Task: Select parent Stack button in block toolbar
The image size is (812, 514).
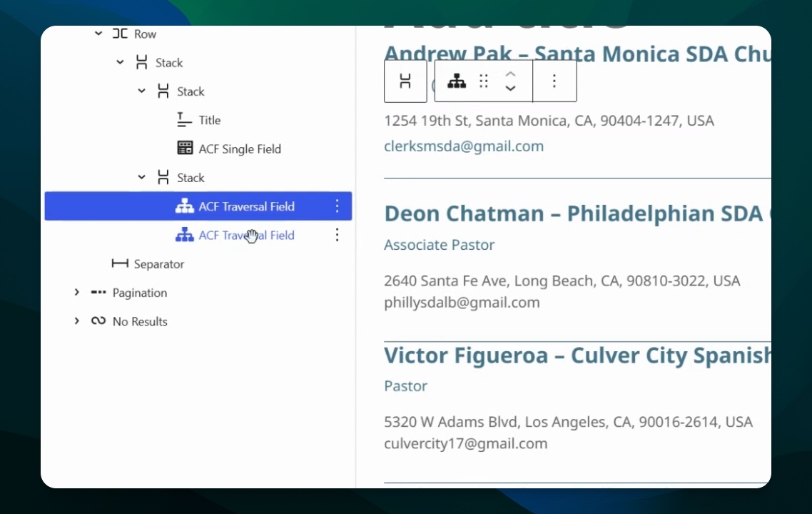Action: [405, 81]
